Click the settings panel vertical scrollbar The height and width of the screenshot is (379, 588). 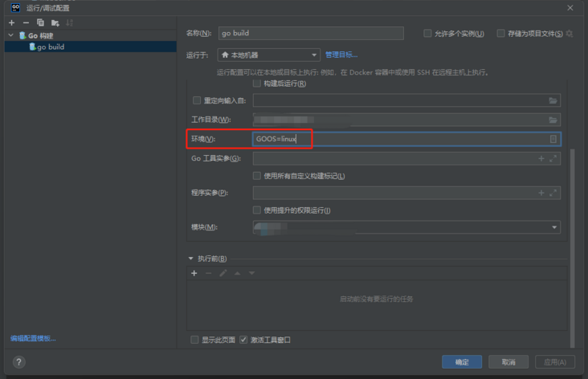572,249
